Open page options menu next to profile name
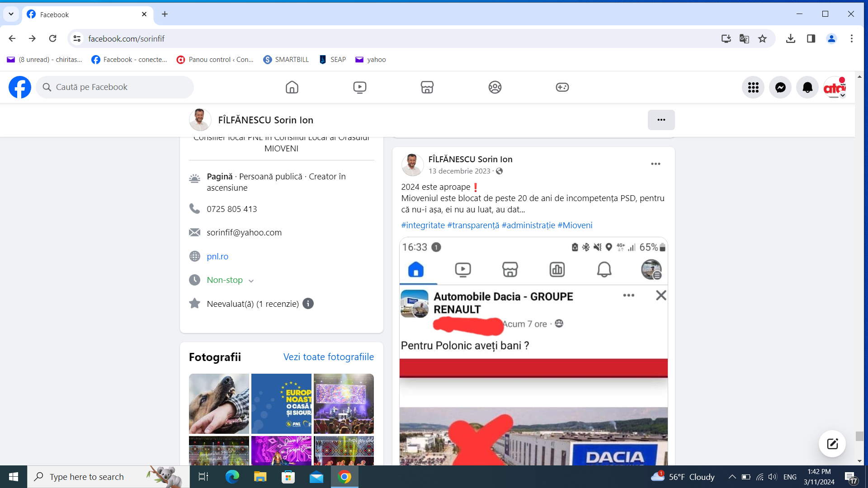This screenshot has height=488, width=868. tap(661, 120)
